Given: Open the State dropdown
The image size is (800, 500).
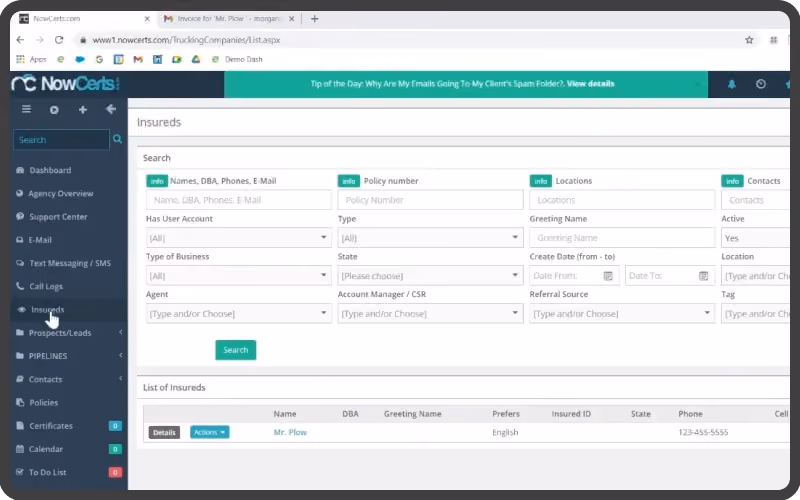Looking at the screenshot, I should point(430,276).
